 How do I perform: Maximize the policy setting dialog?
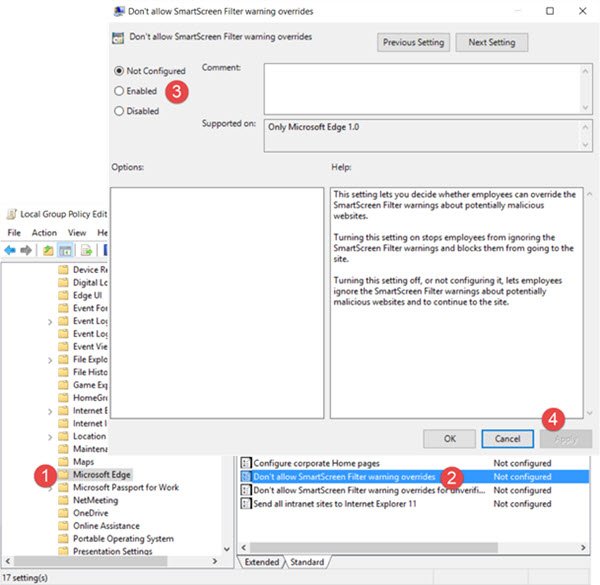550,11
